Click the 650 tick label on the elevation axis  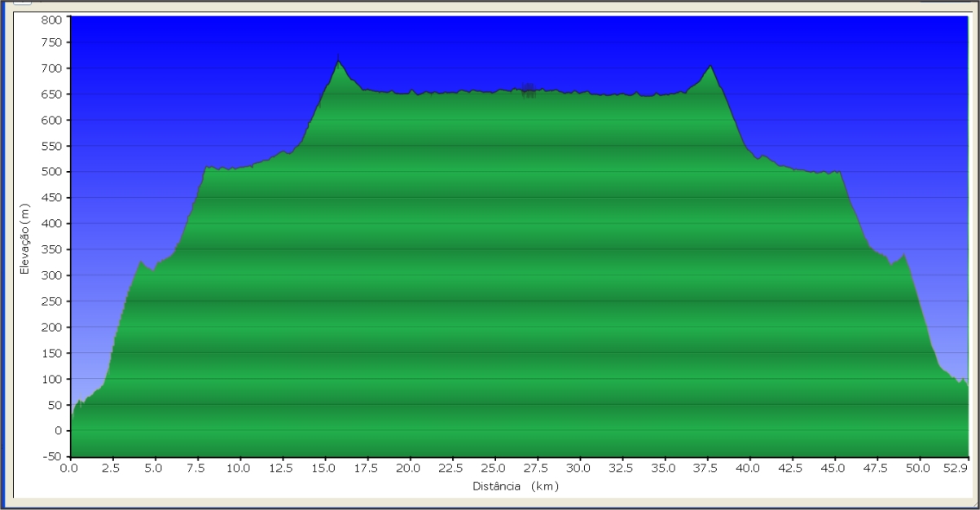pyautogui.click(x=53, y=95)
